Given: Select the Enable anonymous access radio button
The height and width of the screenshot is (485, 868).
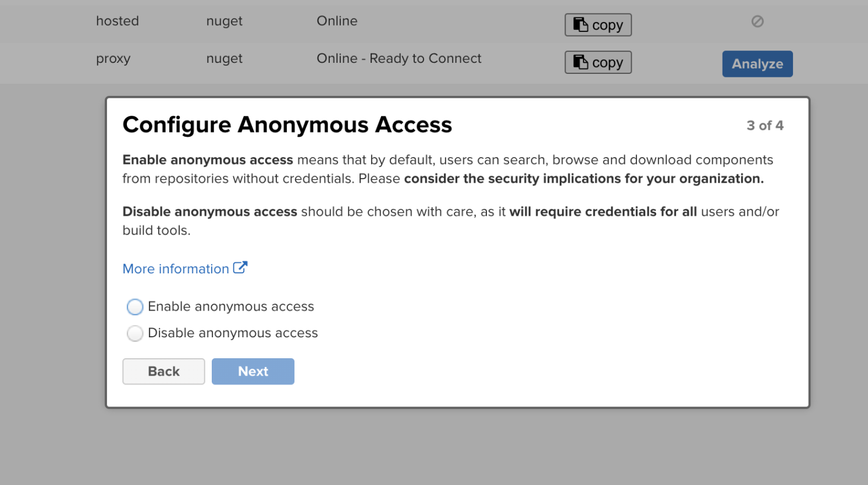Looking at the screenshot, I should 135,306.
